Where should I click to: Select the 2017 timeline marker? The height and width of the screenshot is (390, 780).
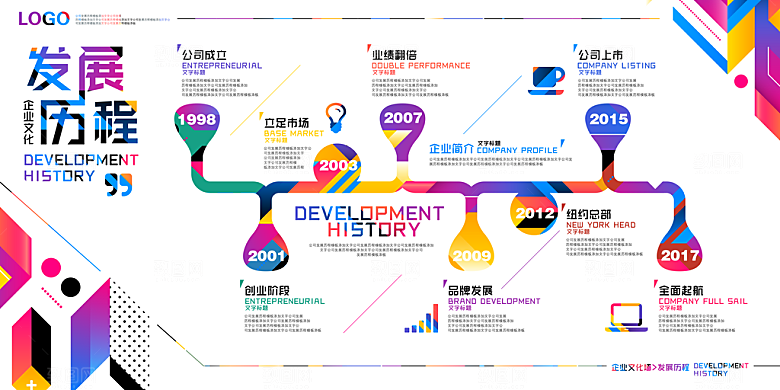tap(680, 256)
